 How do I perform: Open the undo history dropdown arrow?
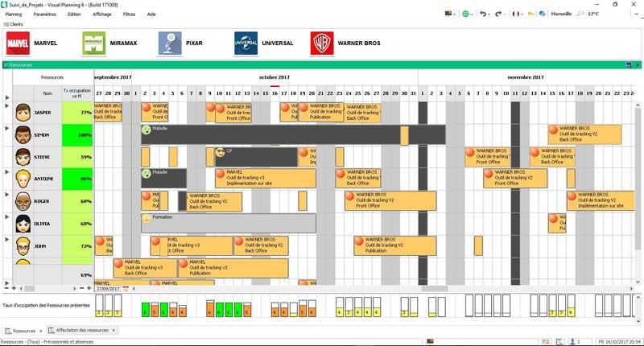pyautogui.click(x=489, y=14)
